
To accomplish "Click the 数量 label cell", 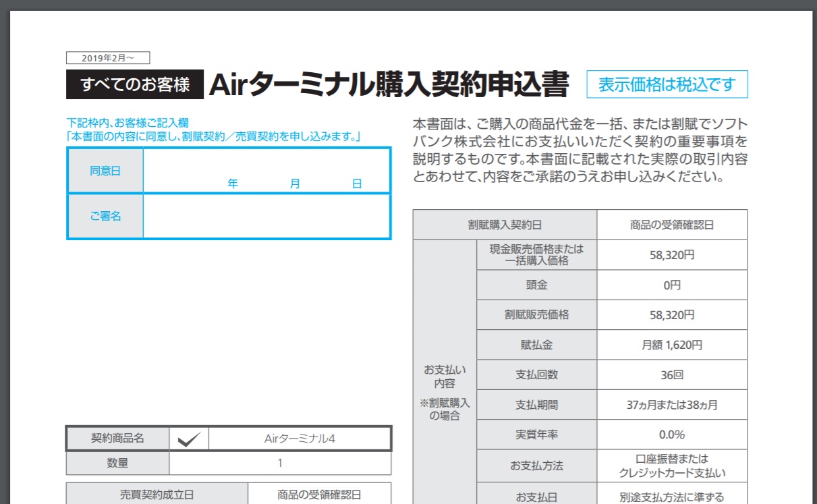I will click(118, 464).
